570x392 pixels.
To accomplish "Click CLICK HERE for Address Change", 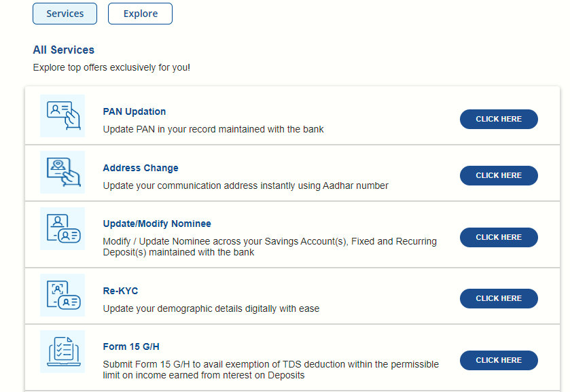I will pos(499,176).
